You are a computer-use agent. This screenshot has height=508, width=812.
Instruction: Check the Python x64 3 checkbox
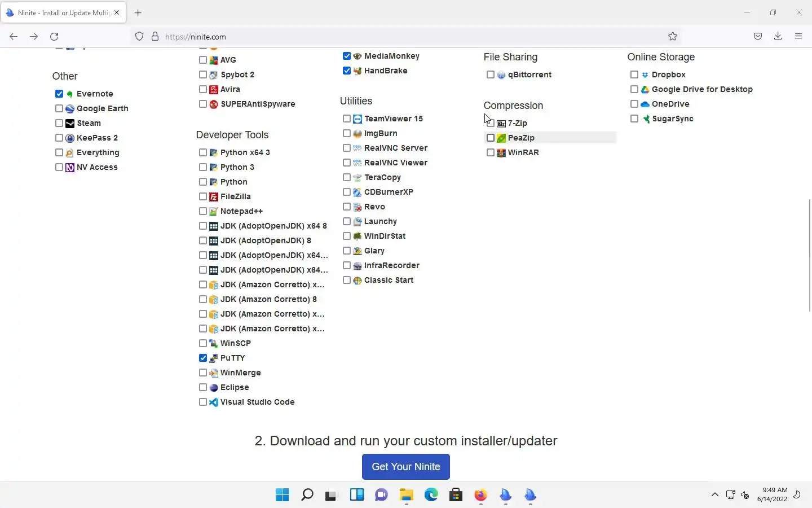203,152
